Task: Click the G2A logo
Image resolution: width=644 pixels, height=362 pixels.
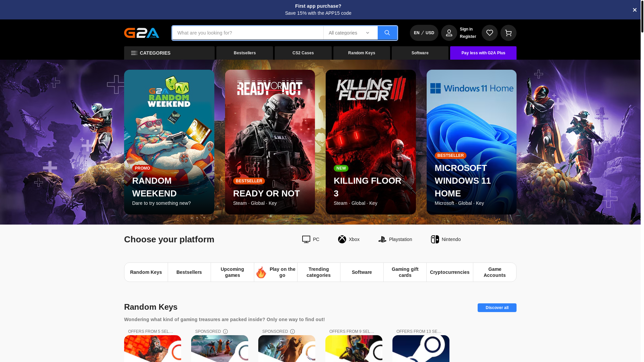Action: coord(142,33)
